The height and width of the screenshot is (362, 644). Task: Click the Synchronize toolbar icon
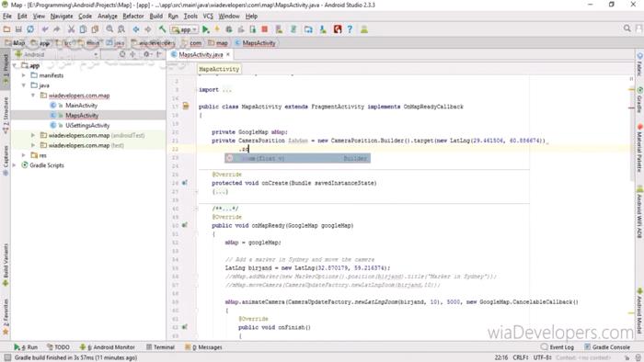coord(30,29)
